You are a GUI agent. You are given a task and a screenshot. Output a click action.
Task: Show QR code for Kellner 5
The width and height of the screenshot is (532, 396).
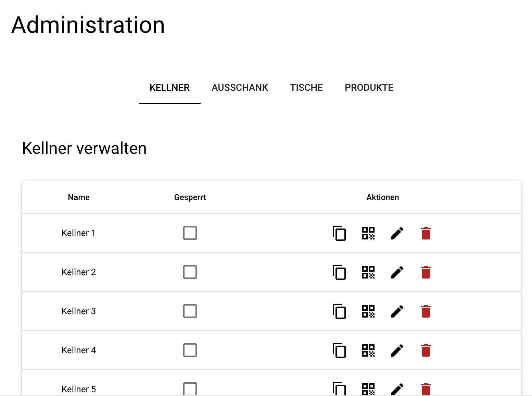pyautogui.click(x=368, y=389)
